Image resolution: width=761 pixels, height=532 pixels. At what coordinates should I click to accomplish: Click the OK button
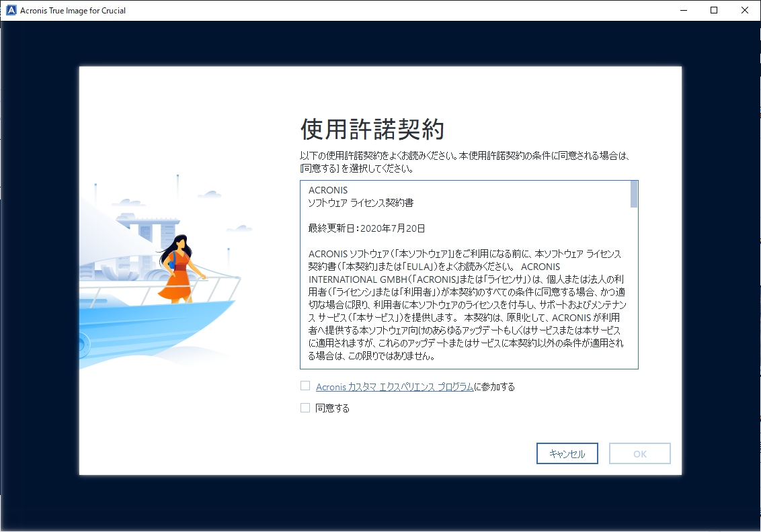coord(640,453)
